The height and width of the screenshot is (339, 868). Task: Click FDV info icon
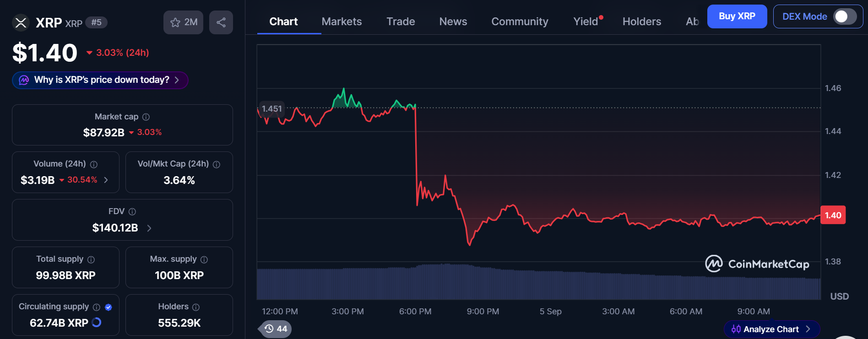click(x=132, y=212)
